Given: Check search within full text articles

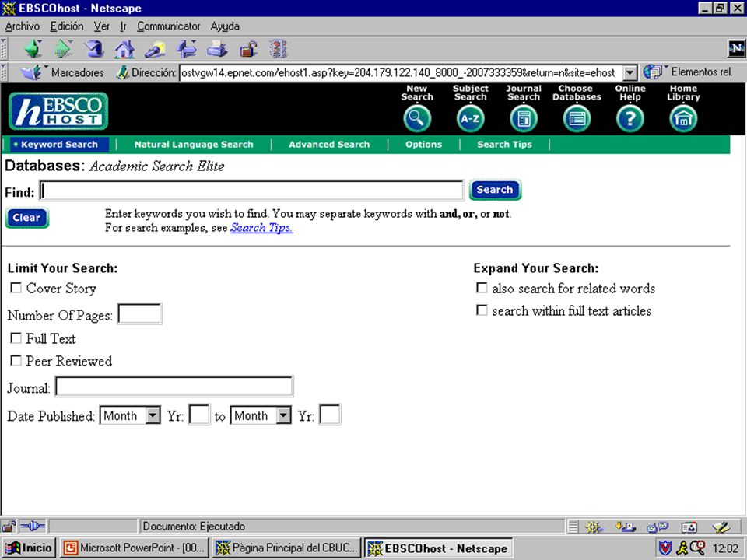Looking at the screenshot, I should [x=482, y=310].
